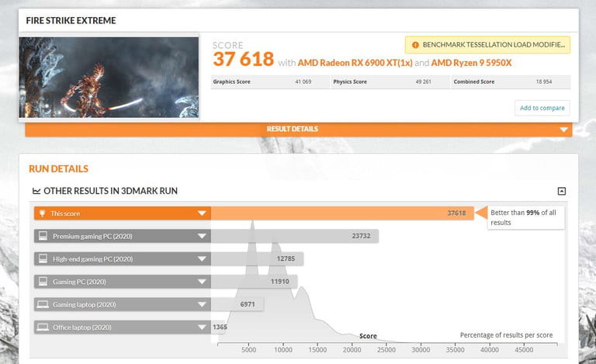The image size is (596, 364).
Task: Click the orange warning icon in tessellation notice
Action: coord(415,45)
